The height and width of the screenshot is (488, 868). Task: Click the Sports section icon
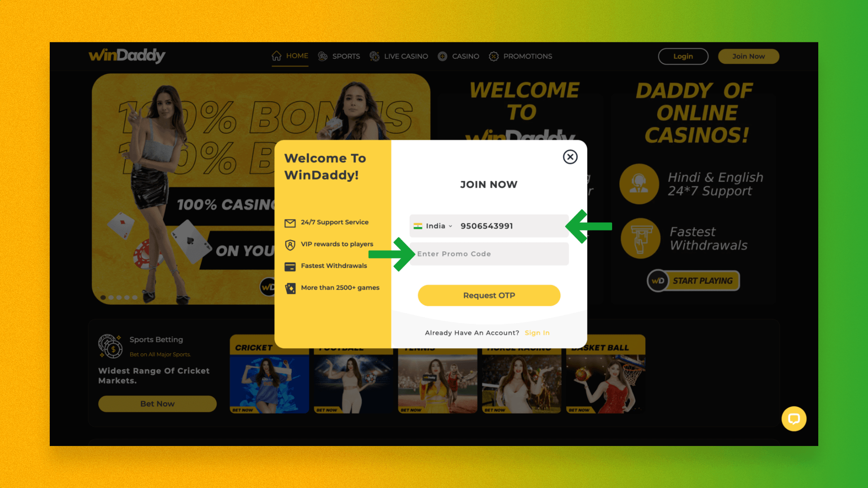tap(322, 56)
